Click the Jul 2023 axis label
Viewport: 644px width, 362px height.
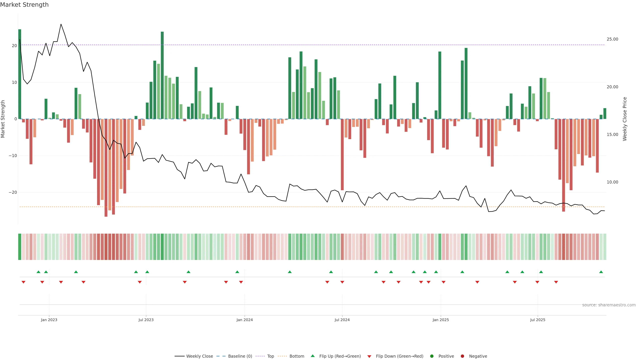click(146, 320)
